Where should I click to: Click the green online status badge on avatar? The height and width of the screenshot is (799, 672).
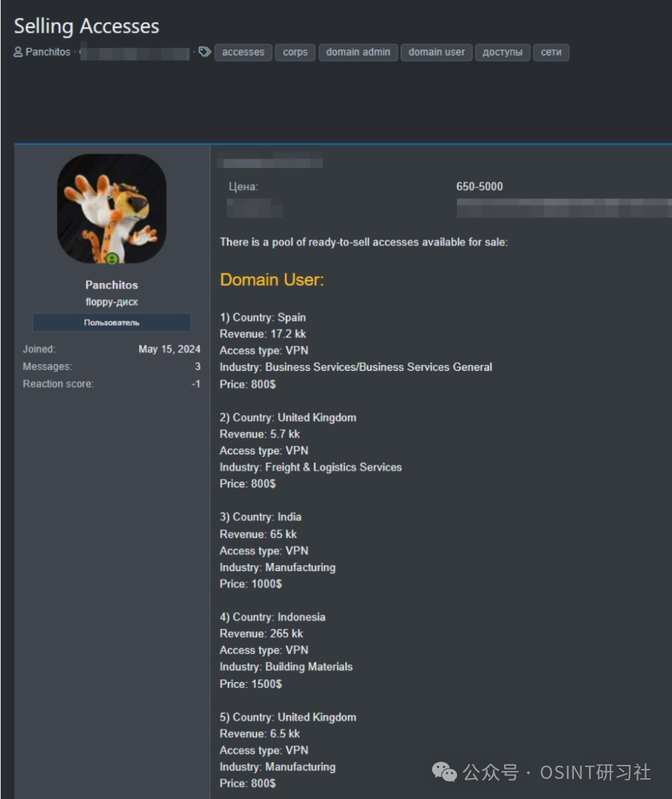112,259
